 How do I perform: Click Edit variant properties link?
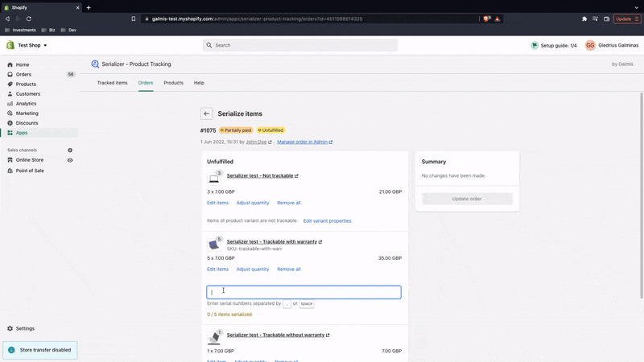327,220
